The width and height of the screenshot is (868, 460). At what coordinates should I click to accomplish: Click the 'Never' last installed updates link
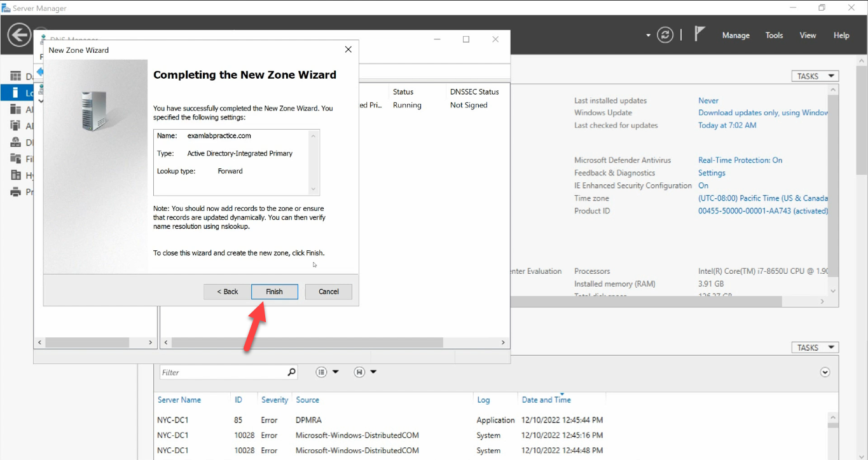click(x=708, y=100)
